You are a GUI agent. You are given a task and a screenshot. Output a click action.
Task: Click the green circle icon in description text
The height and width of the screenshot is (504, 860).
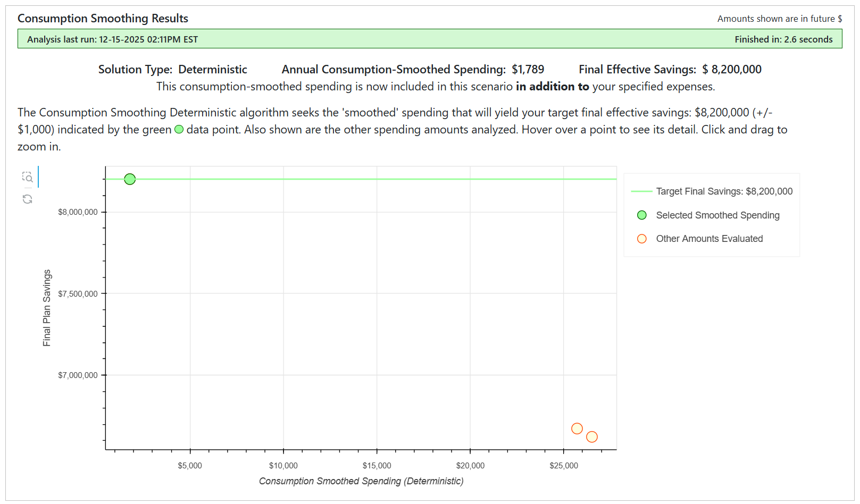point(179,130)
